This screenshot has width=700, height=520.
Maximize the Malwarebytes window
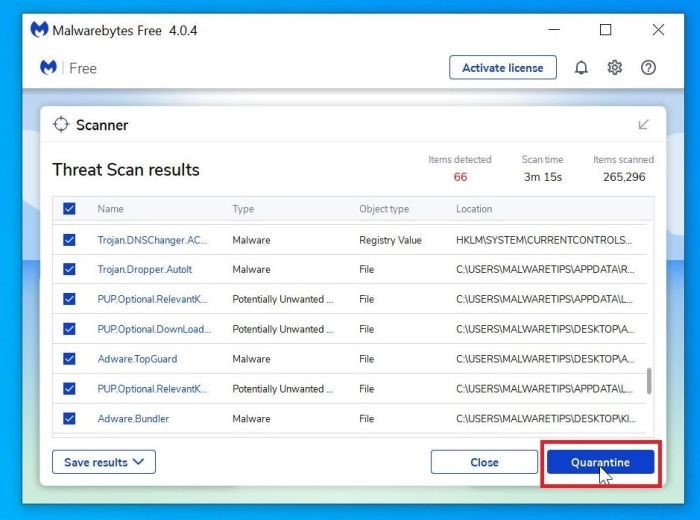tap(605, 29)
